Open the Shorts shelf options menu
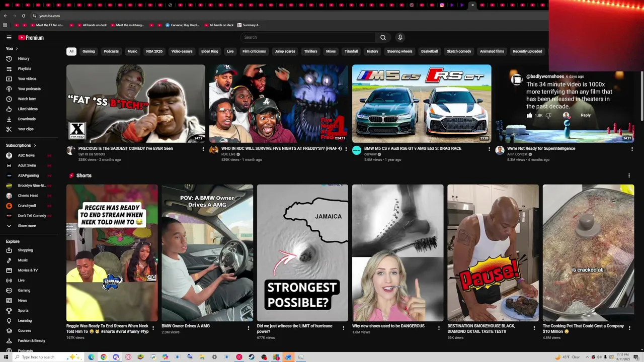Viewport: 644px width, 362px height. click(x=629, y=175)
